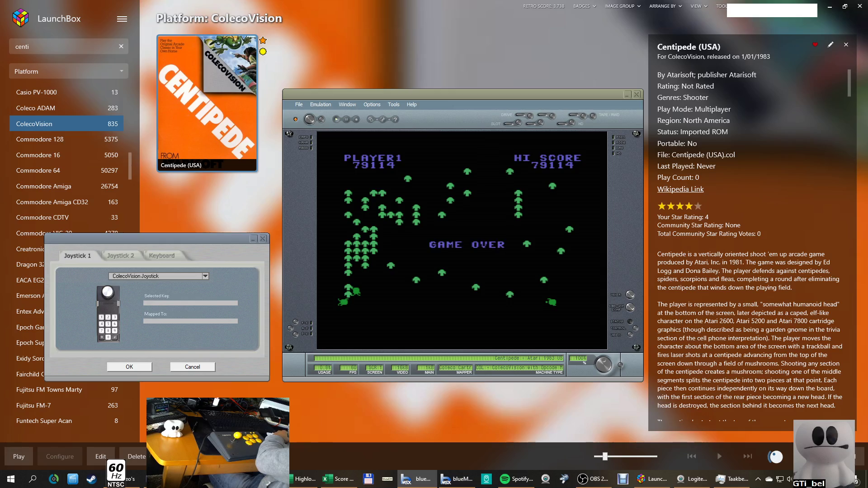Open the Wikipedia Link
Image resolution: width=868 pixels, height=488 pixels.
[680, 189]
